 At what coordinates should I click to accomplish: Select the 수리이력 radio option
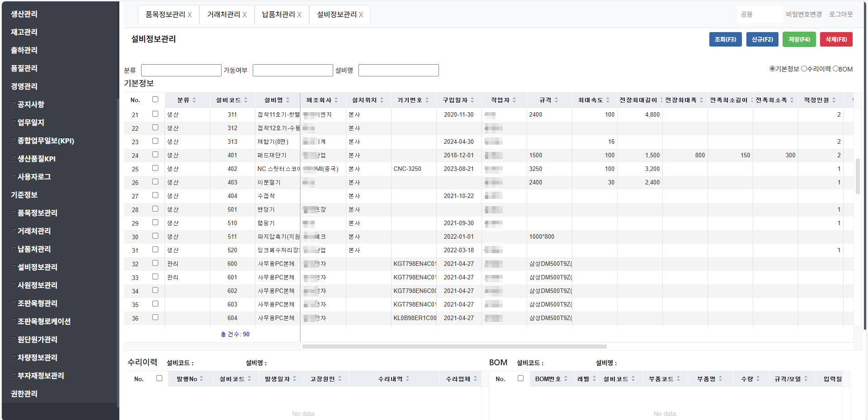tap(804, 69)
